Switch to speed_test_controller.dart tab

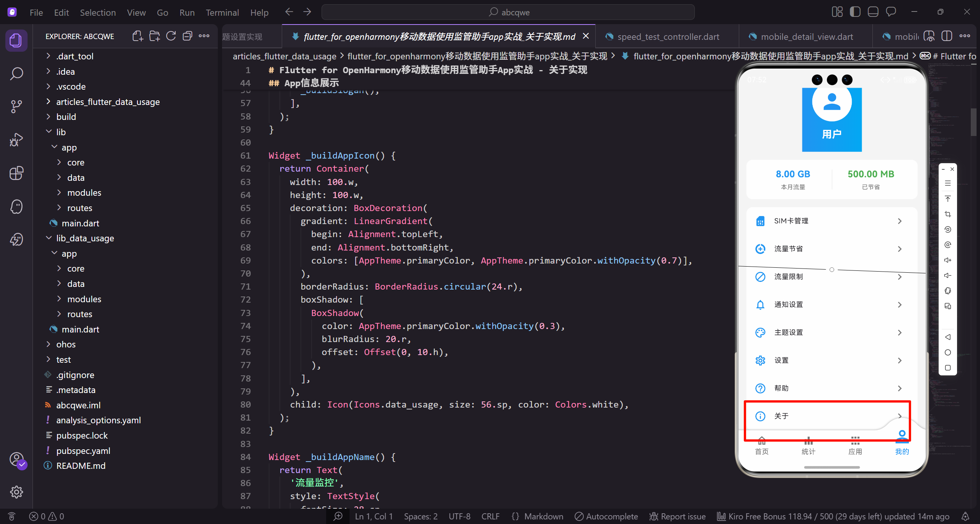click(668, 37)
